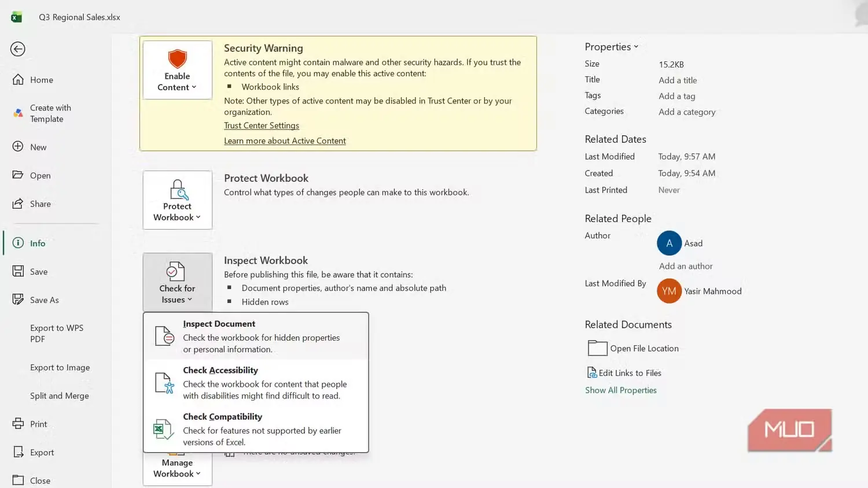Click the Check Accessibility person icon

coord(164,383)
